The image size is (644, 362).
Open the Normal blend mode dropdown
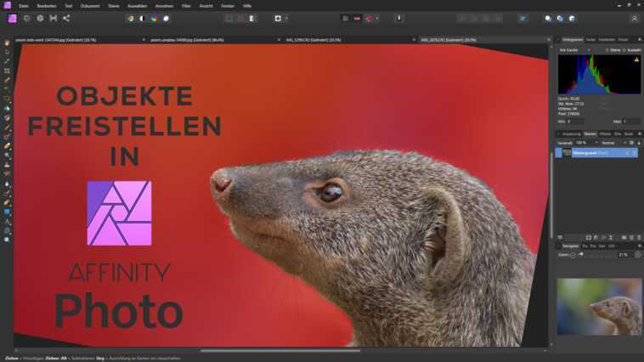(614, 143)
